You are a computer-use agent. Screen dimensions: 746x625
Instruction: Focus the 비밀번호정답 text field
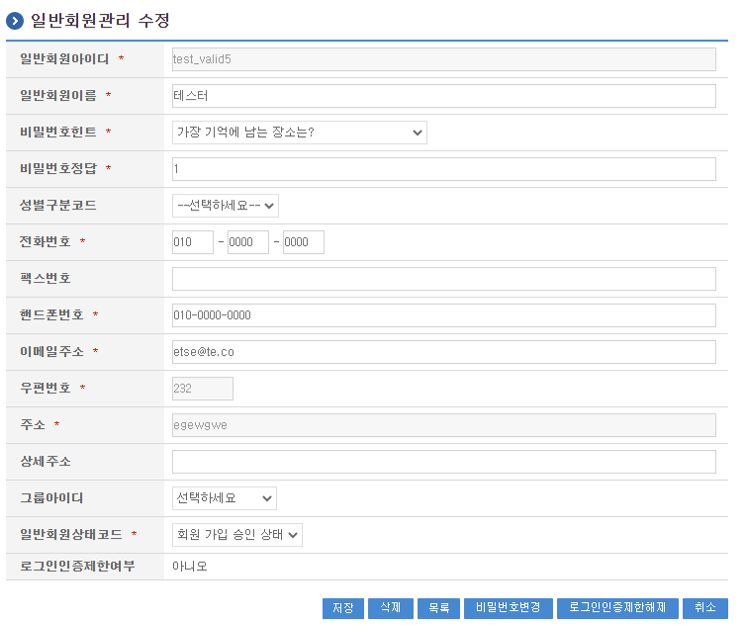coord(444,168)
